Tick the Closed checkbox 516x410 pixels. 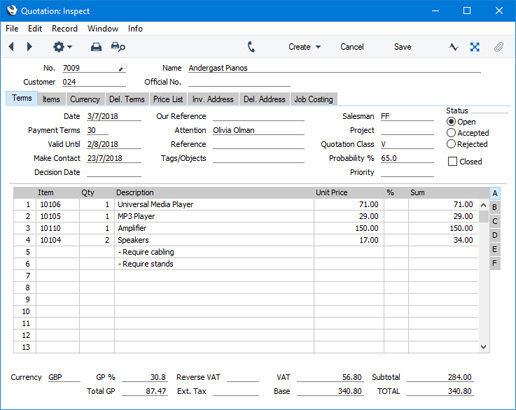tap(452, 162)
